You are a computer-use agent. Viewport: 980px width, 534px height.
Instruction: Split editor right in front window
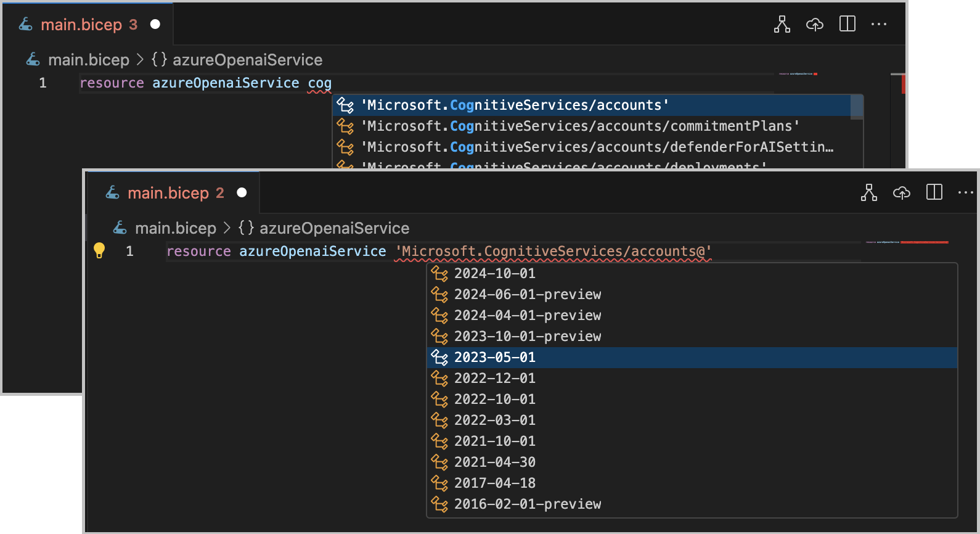(934, 193)
